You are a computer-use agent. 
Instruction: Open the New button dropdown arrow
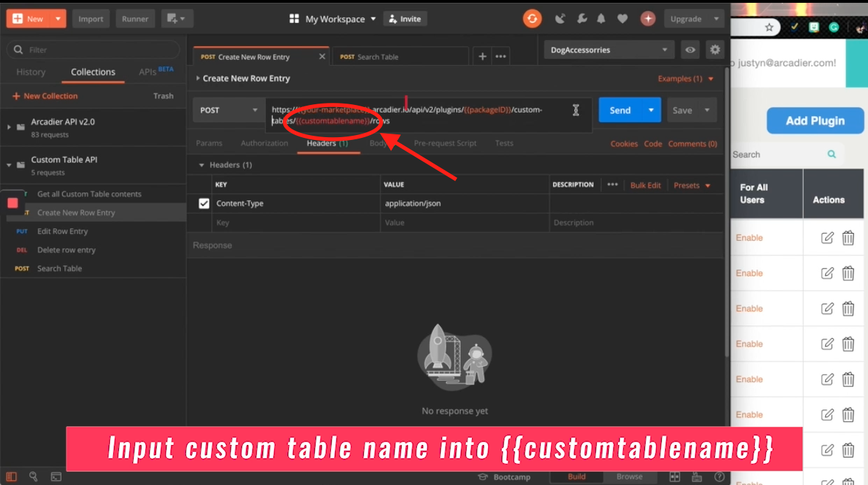(x=58, y=19)
